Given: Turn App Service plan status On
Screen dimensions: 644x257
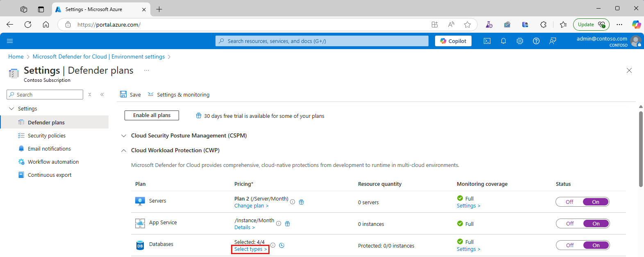Looking at the screenshot, I should [596, 223].
